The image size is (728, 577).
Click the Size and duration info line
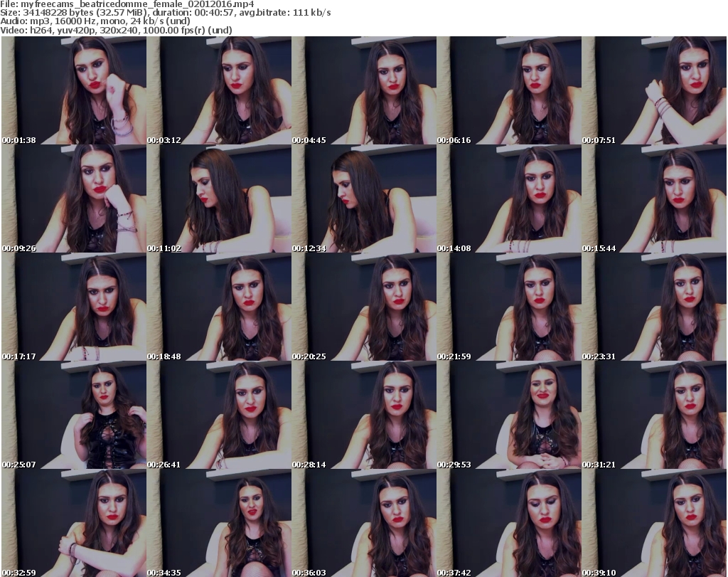click(165, 13)
